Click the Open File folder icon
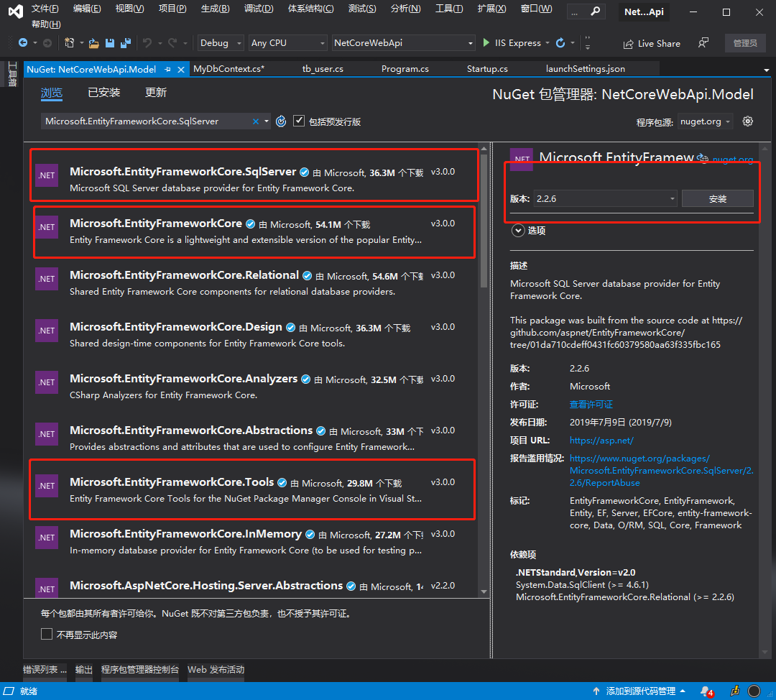This screenshot has width=776, height=700. click(x=93, y=44)
